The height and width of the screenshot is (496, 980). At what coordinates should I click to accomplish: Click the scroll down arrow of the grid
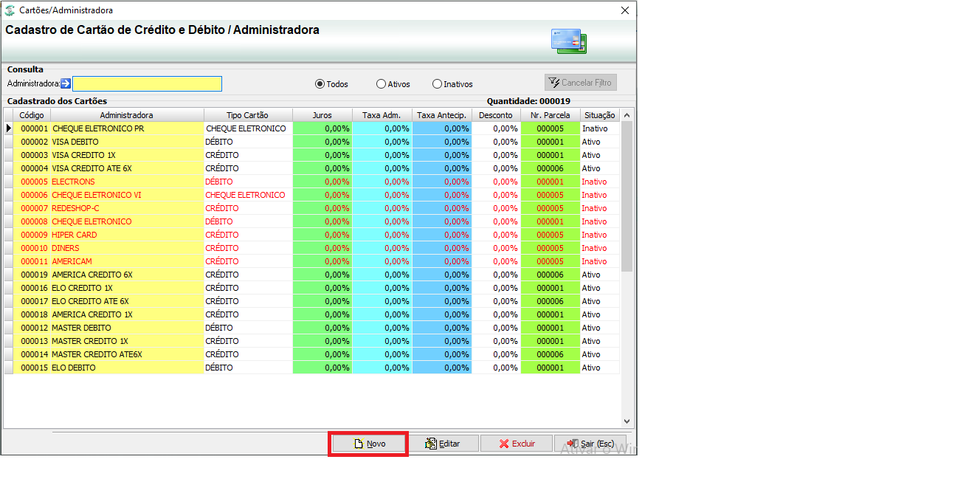tap(627, 421)
